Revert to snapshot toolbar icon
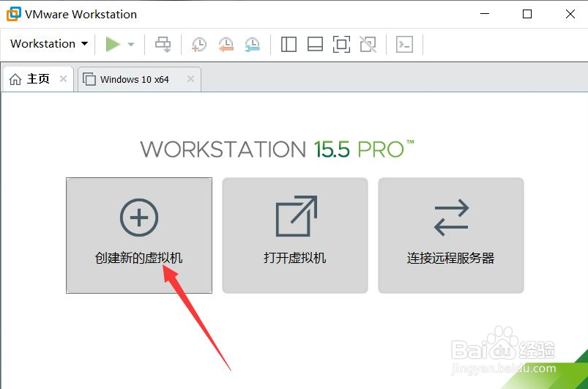This screenshot has width=588, height=389. click(226, 44)
